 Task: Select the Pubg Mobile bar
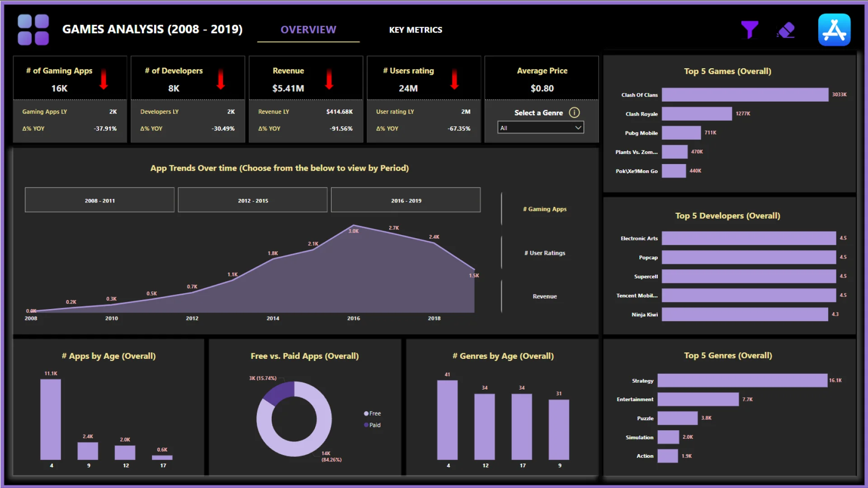click(681, 133)
